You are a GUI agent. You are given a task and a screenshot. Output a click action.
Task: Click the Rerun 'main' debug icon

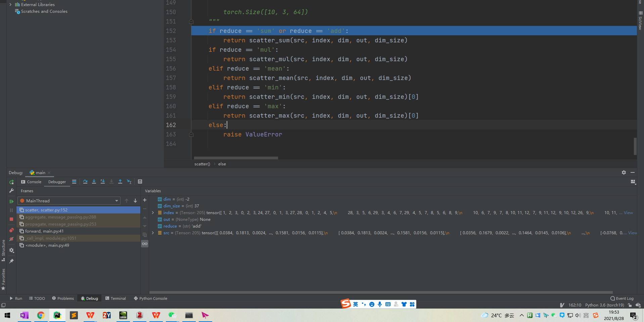point(11,182)
